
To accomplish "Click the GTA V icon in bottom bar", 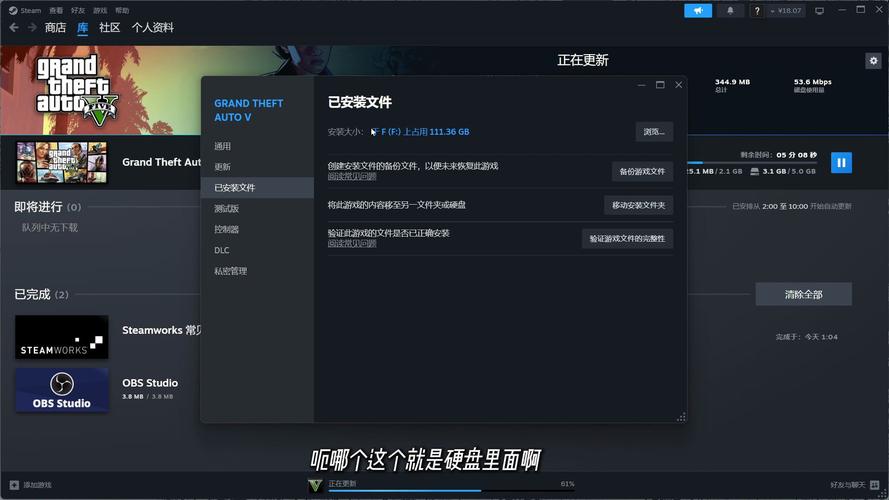I will 315,485.
